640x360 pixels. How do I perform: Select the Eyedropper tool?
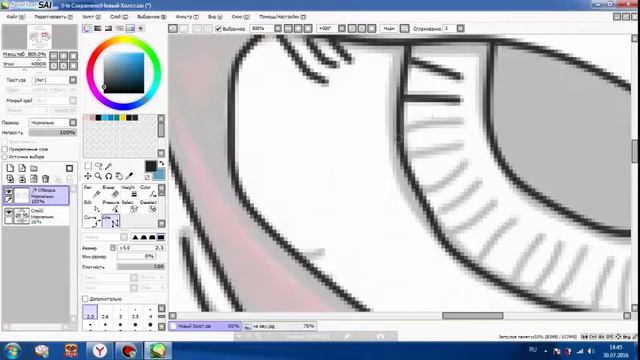(x=129, y=176)
